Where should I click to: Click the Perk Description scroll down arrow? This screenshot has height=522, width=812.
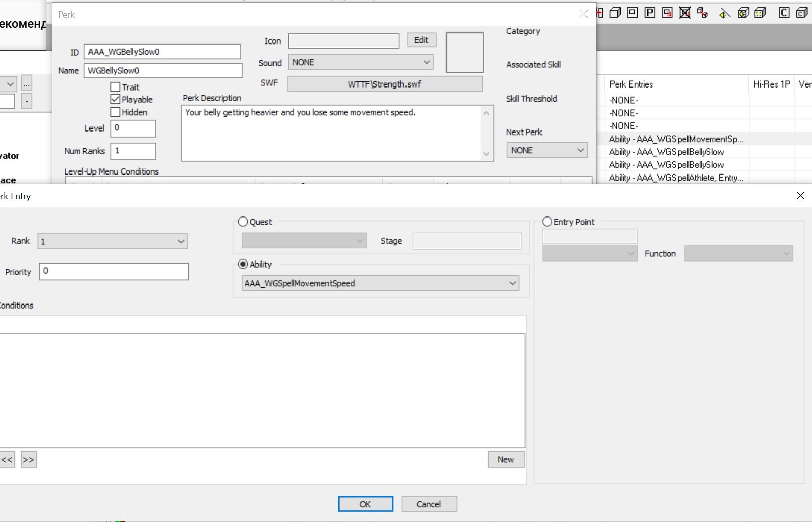coord(486,154)
